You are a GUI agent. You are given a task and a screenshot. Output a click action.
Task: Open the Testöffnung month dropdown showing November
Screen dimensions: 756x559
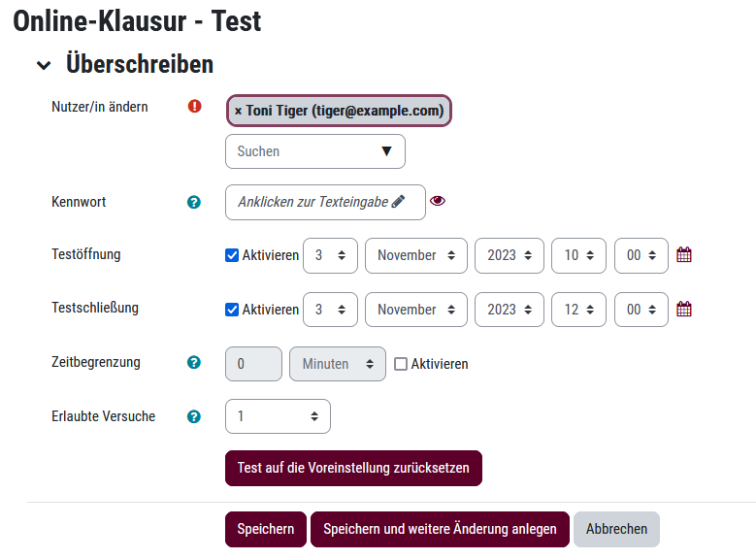(416, 255)
